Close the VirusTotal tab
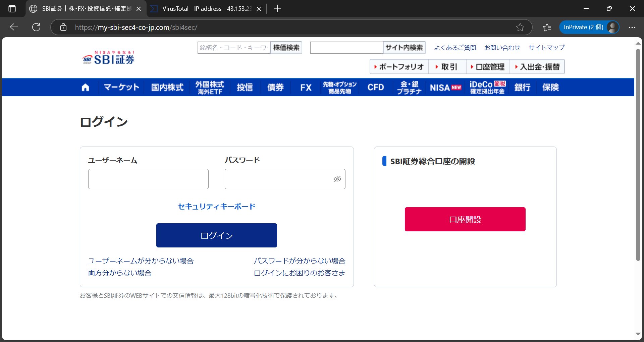This screenshot has width=644, height=342. tap(259, 9)
